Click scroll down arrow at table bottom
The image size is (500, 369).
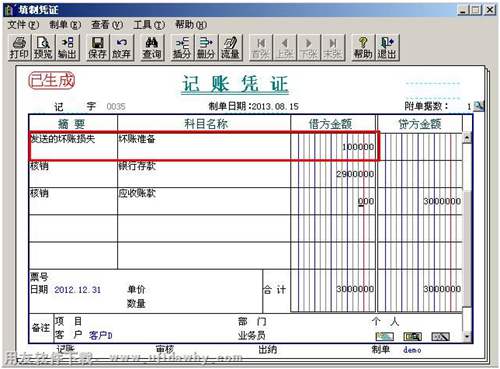pos(467,337)
